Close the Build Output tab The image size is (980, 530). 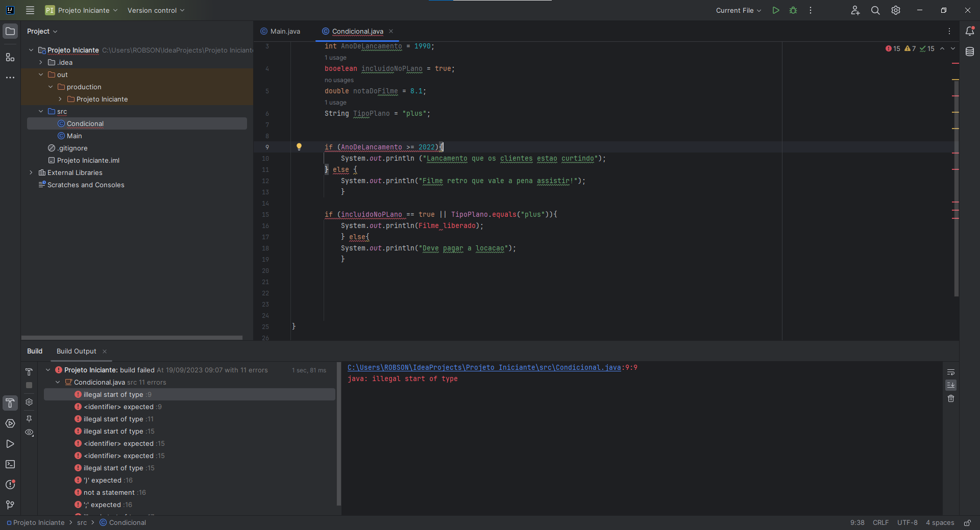(x=105, y=351)
